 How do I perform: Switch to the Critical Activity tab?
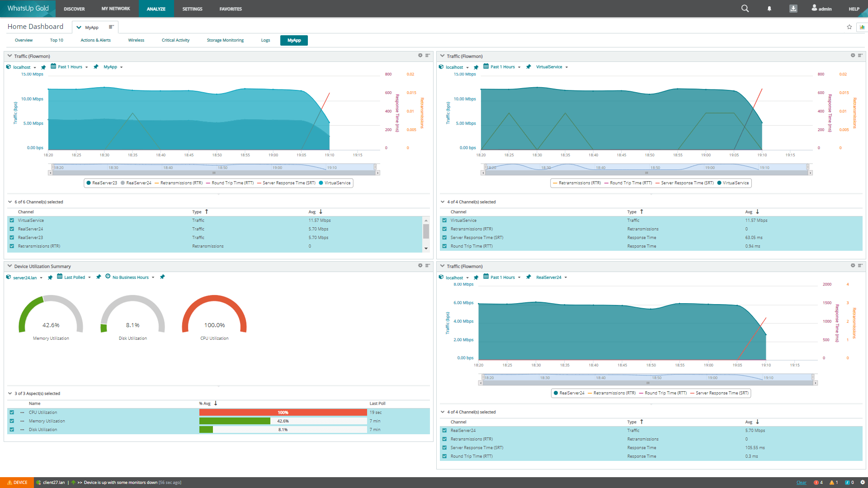point(175,40)
